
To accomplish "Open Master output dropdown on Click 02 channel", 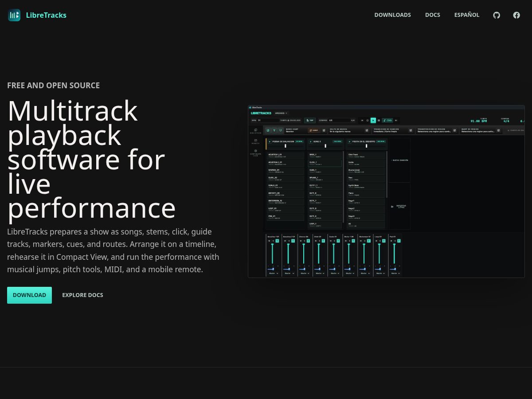I will pos(319,274).
